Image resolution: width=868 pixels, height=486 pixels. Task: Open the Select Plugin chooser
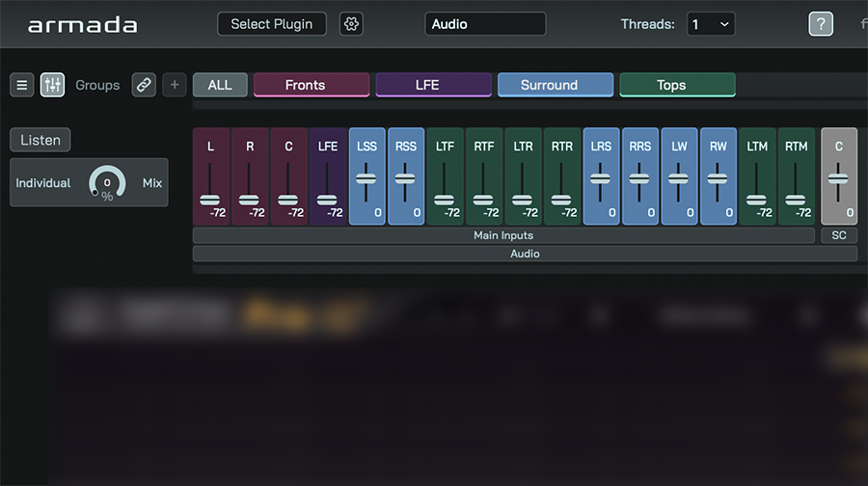point(272,24)
